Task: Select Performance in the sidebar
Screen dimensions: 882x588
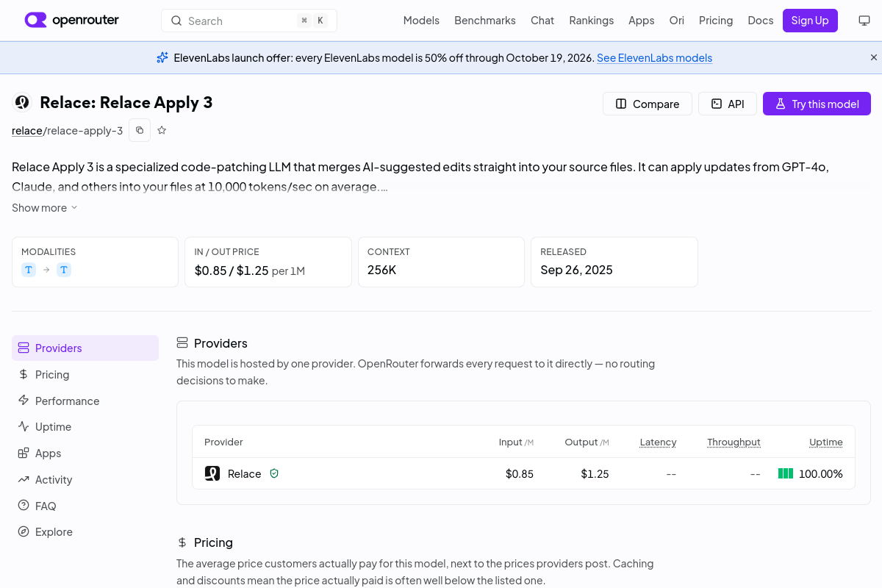Action: click(x=85, y=401)
